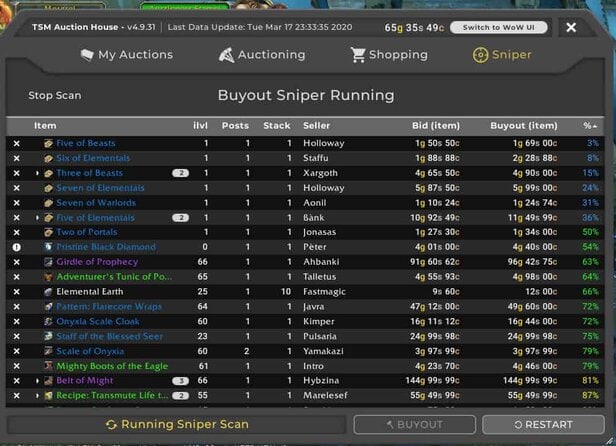
Task: Remove the Adventurer's Tunic row with X
Action: click(16, 277)
